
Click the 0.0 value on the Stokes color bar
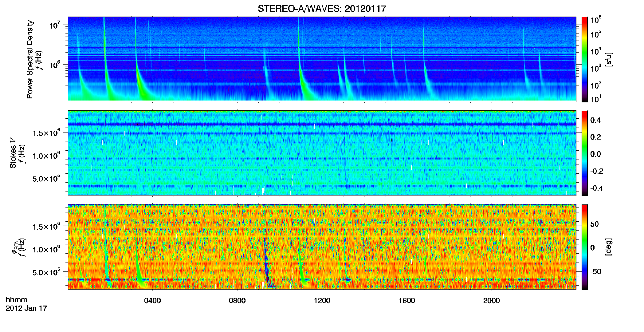[x=595, y=154]
